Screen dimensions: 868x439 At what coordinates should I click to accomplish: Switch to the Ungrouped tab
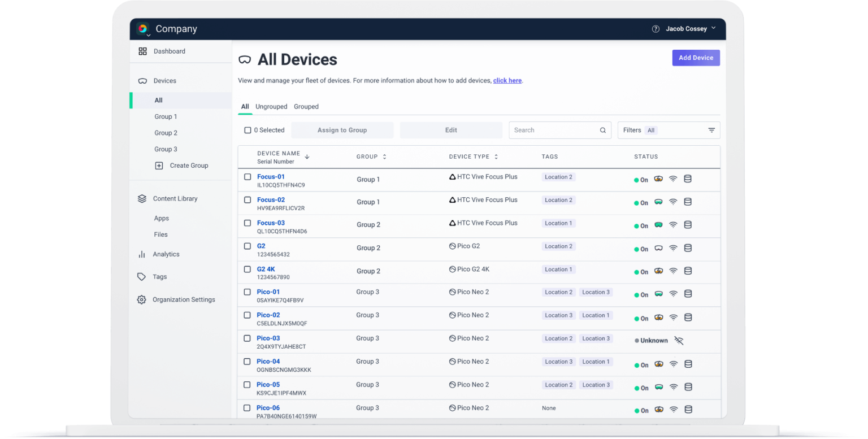pyautogui.click(x=271, y=106)
